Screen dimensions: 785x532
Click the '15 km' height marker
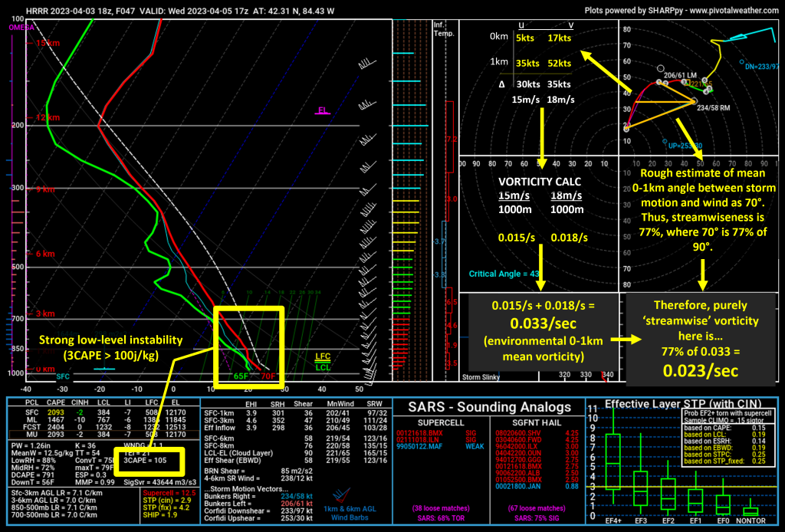[47, 43]
